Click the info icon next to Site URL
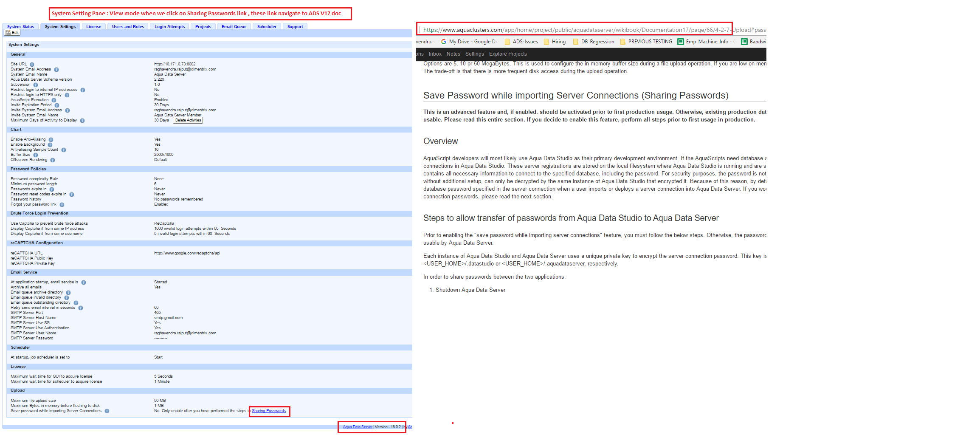This screenshot has width=980, height=435. [32, 65]
